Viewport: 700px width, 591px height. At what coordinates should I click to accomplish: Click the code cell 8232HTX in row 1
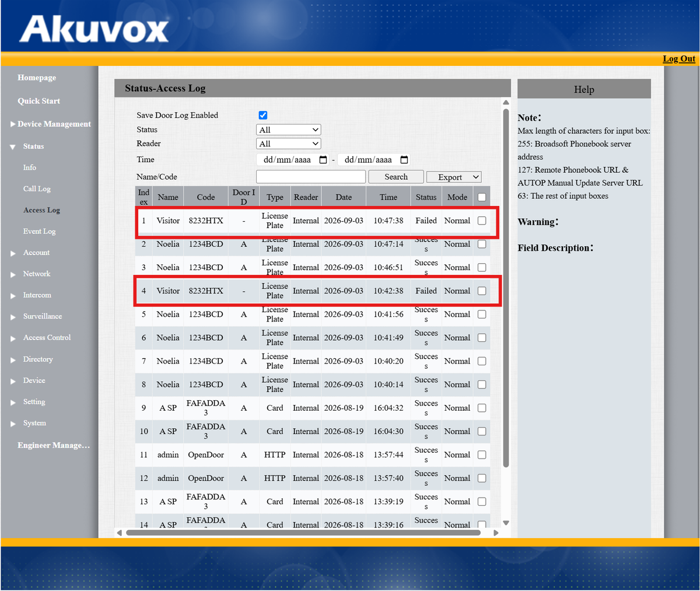click(206, 221)
